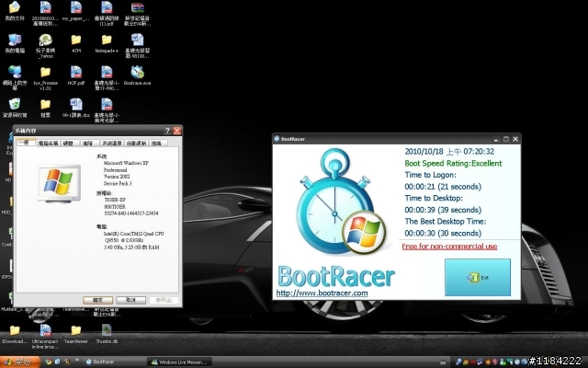The height and width of the screenshot is (368, 588).
Task: Click the help question mark in System Properties
Action: pyautogui.click(x=167, y=131)
